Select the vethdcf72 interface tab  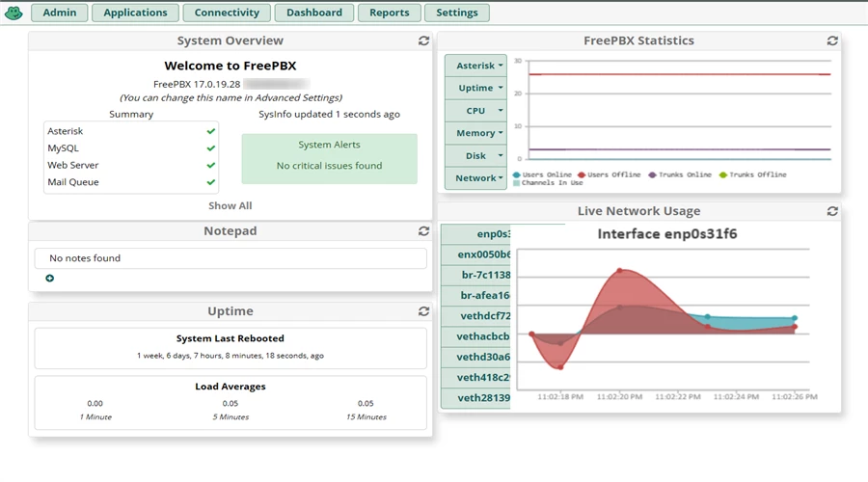tap(475, 316)
